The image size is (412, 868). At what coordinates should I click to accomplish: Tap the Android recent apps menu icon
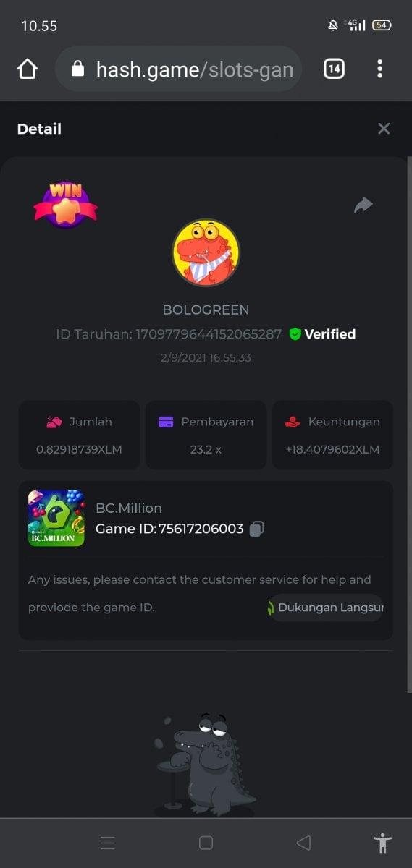[107, 843]
